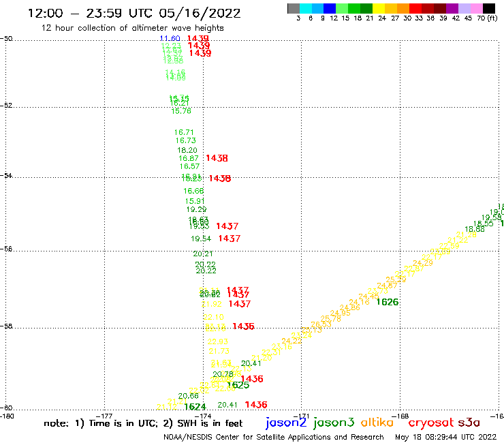Click the yellow wave height value 21.92

(212, 304)
